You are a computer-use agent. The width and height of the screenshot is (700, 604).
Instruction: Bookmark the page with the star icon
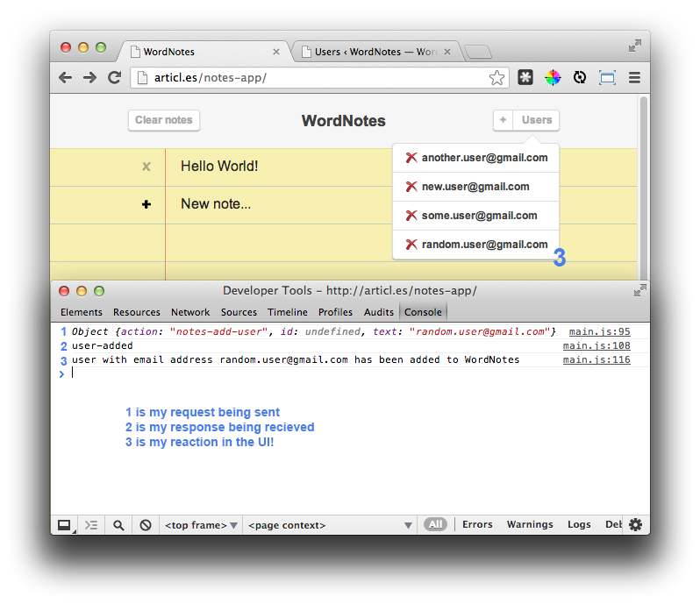pos(496,78)
